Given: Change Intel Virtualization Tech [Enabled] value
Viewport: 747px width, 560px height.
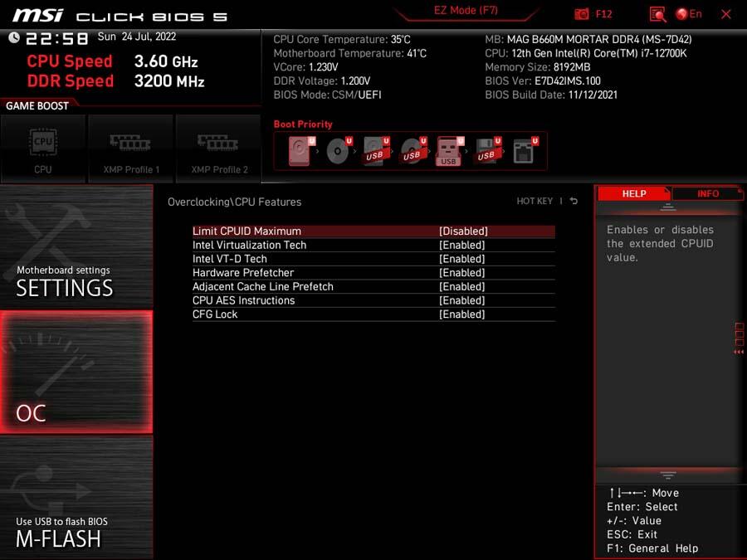Looking at the screenshot, I should pos(461,245).
